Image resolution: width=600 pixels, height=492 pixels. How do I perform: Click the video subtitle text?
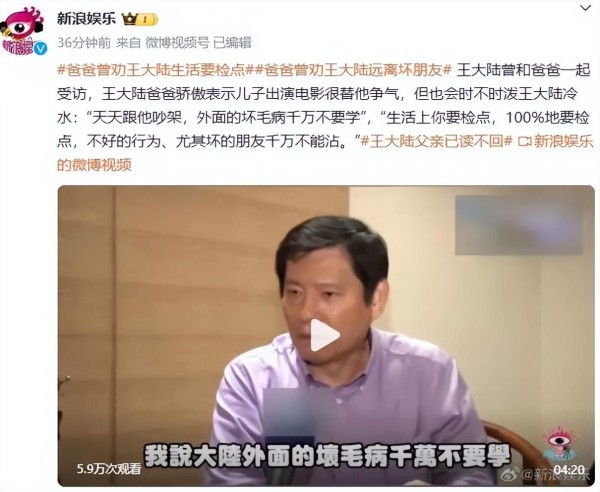click(x=327, y=455)
